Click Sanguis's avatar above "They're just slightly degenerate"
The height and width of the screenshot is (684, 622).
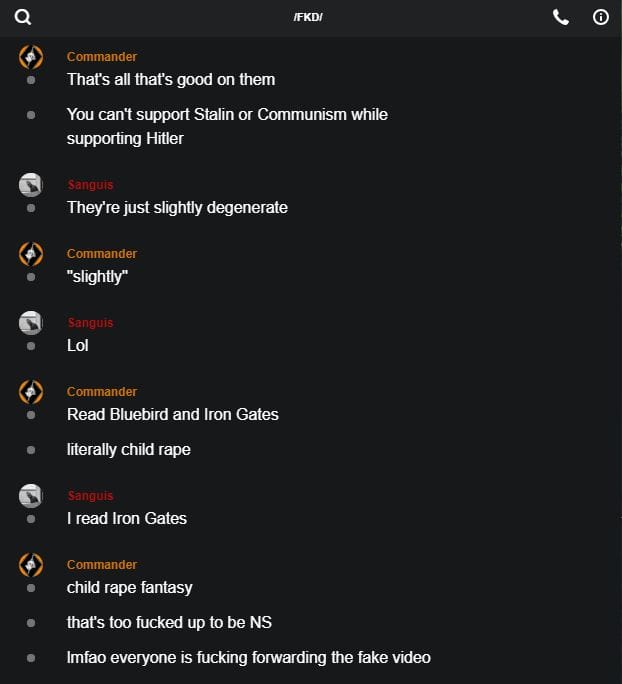(31, 185)
